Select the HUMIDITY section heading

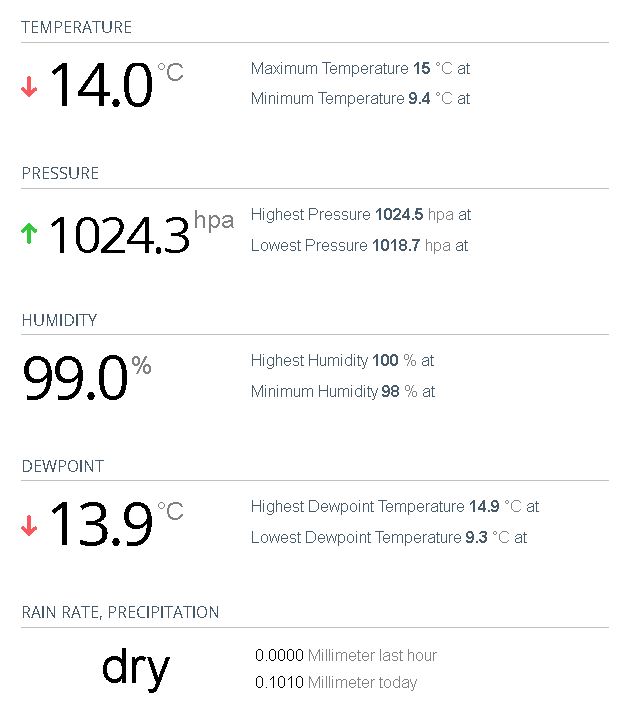tap(59, 320)
